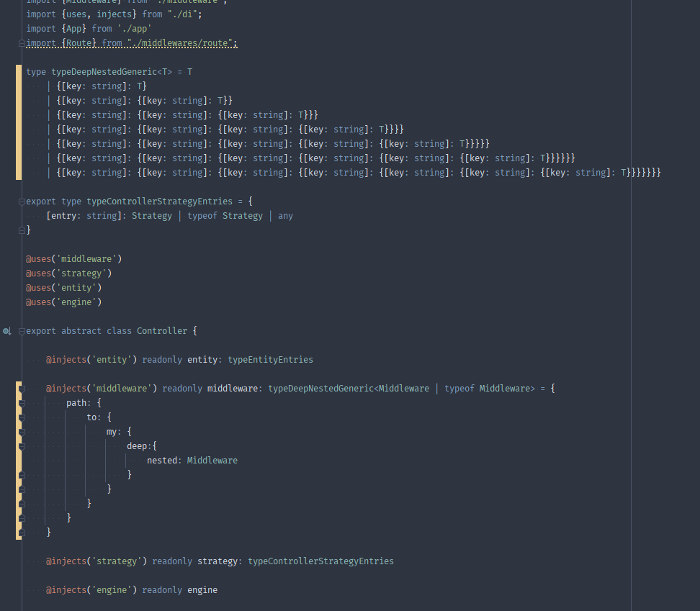
Task: Click the 'strategy' property name after readonly
Action: 217,561
